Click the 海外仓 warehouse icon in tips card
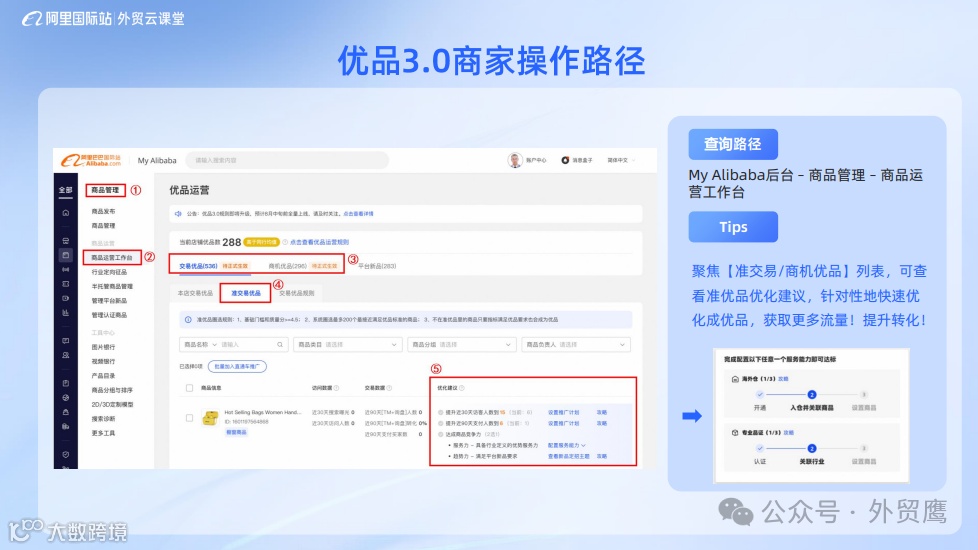 pyautogui.click(x=735, y=379)
